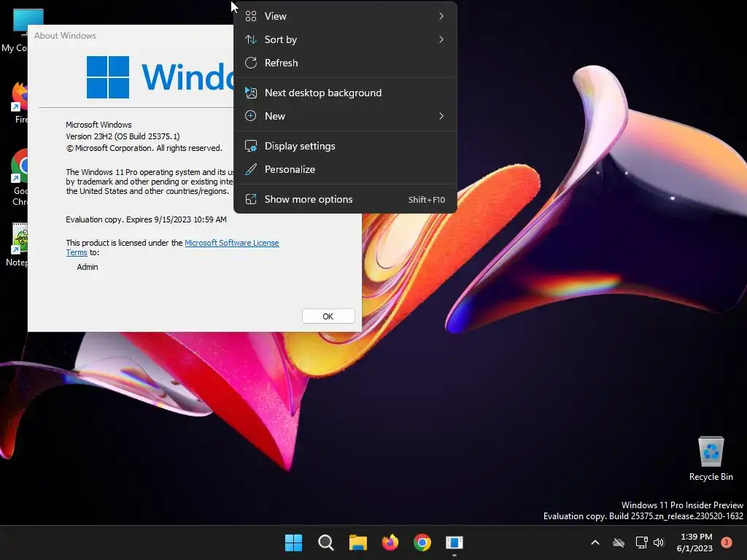The height and width of the screenshot is (560, 747).
Task: Launch Firefox from the taskbar
Action: point(390,542)
